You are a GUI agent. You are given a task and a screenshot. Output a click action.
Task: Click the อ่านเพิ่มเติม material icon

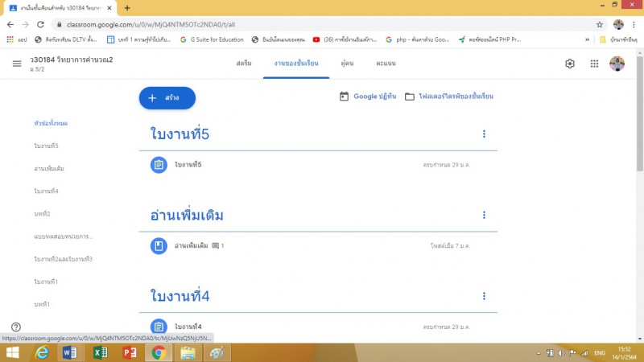coord(159,245)
